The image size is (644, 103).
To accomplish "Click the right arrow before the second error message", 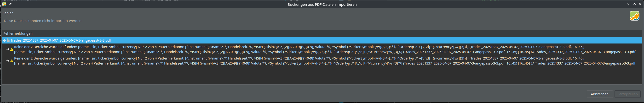I will 8,61.
